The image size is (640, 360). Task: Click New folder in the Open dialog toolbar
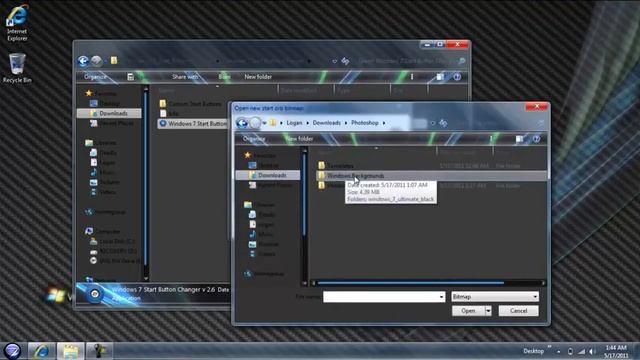(299, 139)
